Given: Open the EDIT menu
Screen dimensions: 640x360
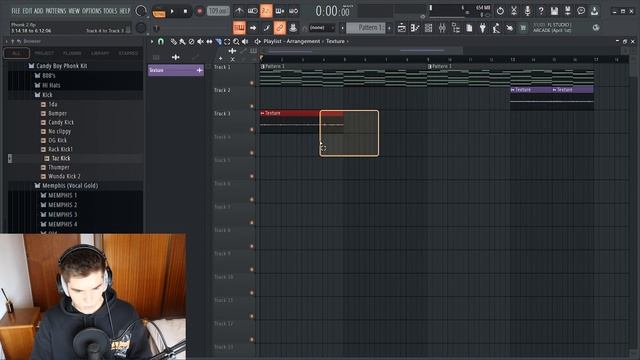Looking at the screenshot, I should 27,11.
